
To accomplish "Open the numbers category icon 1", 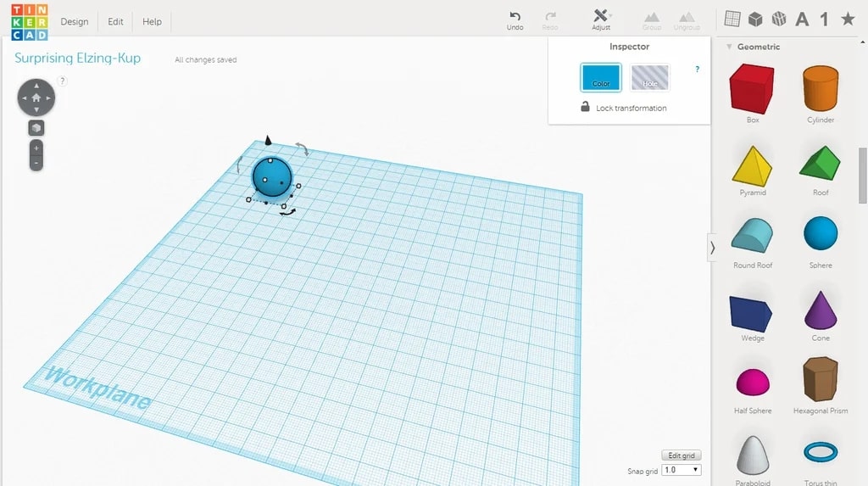I will click(824, 20).
